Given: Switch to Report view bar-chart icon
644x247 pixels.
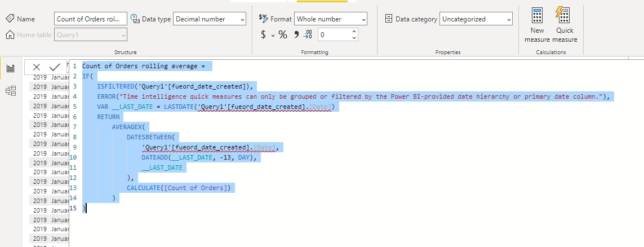Looking at the screenshot, I should pos(11,68).
